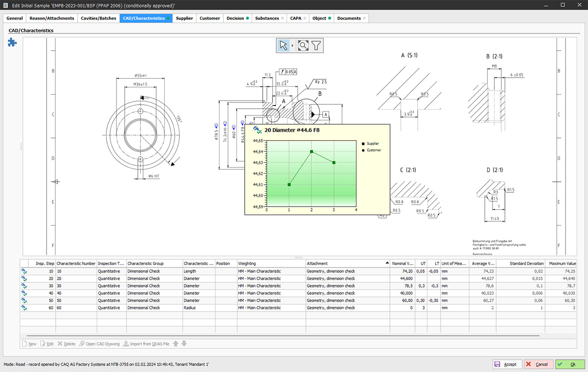Click the measurement icon in row 10
The image size is (588, 372).
tap(24, 271)
